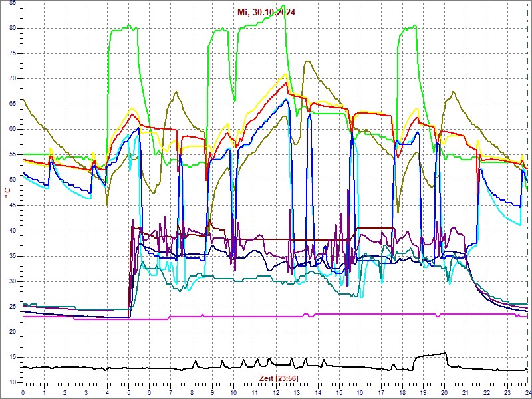Select the 85 label on temperature axis
Screen dimensions: 532x399
click(12, 3)
